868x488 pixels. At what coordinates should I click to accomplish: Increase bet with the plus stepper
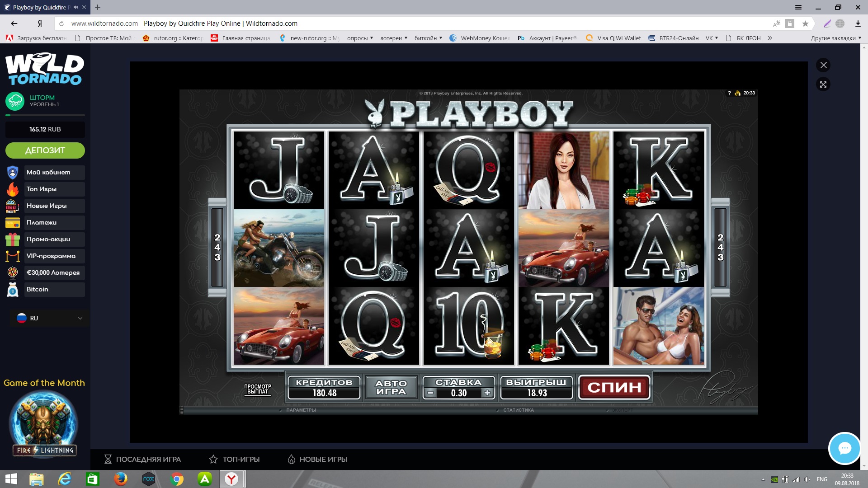(487, 393)
